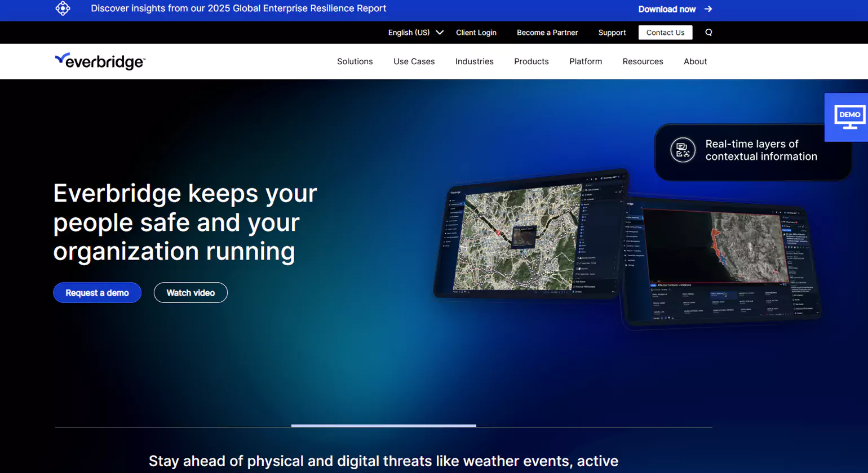This screenshot has height=473, width=868.
Task: Click the Everbridge logo
Action: [x=100, y=61]
